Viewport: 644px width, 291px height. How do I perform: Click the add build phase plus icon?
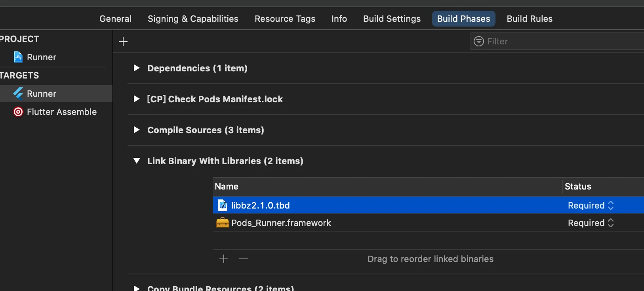123,42
